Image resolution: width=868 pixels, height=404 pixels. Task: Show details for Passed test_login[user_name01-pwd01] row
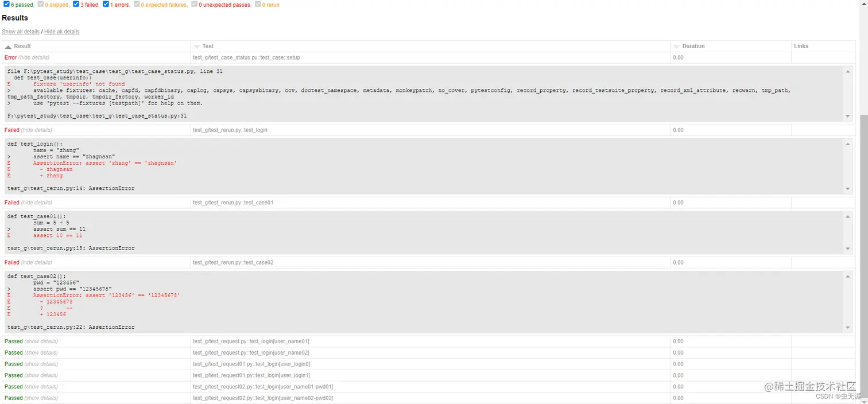[41, 387]
